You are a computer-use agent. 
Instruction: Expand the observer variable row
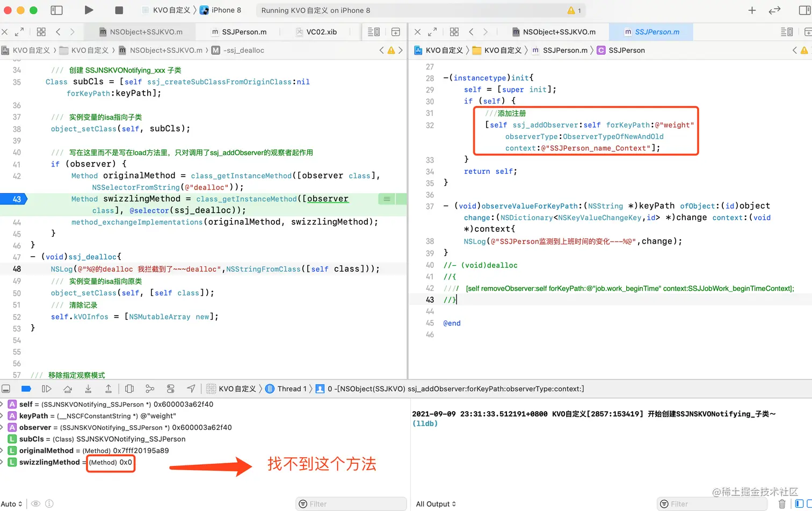point(2,428)
